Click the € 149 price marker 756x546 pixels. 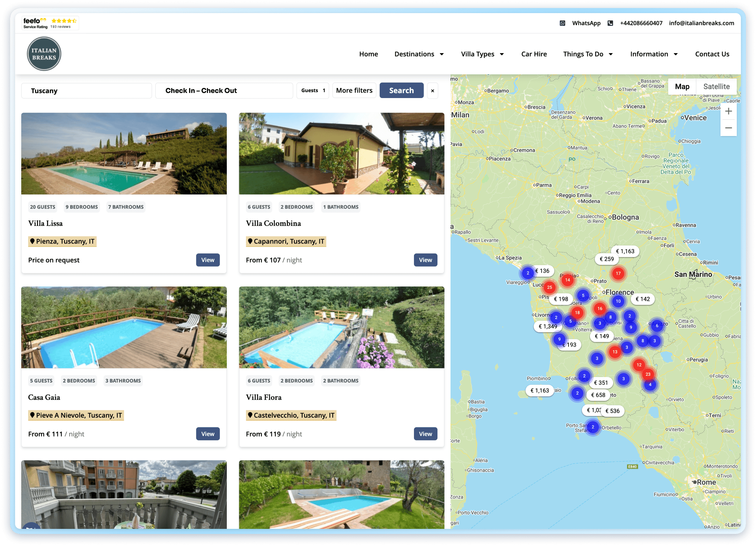[602, 336]
